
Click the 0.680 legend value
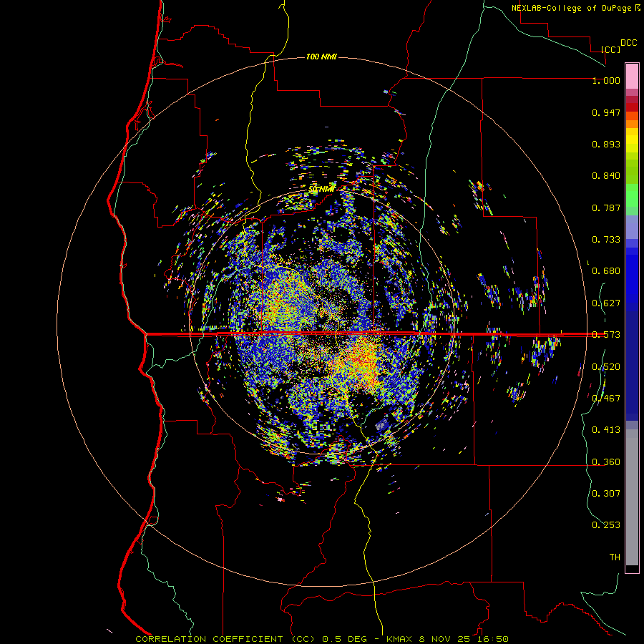[606, 271]
